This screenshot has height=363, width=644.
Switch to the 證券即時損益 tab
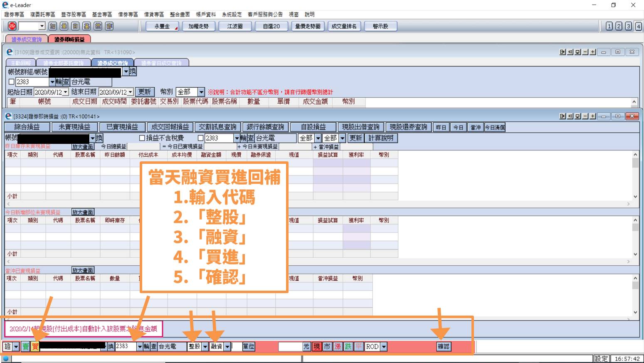click(x=70, y=39)
